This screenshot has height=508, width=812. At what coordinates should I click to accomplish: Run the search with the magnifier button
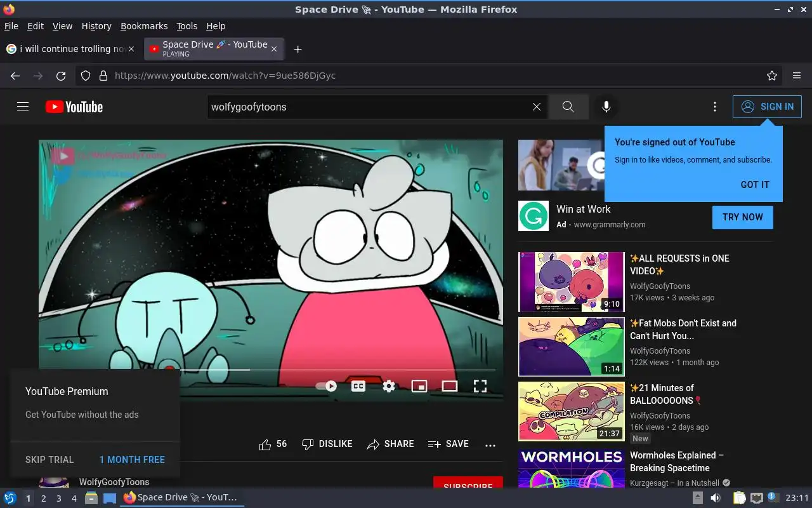(568, 107)
